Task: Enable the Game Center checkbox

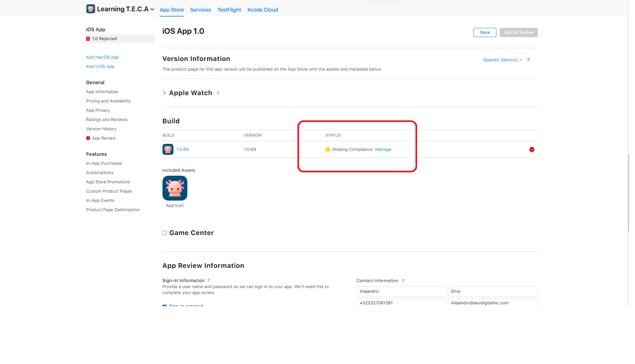Action: (164, 233)
